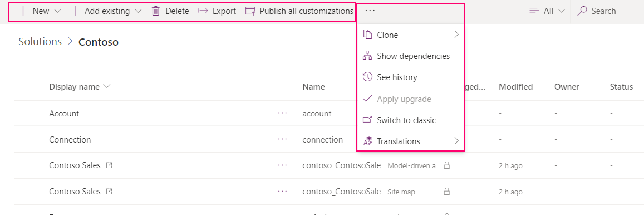Image resolution: width=644 pixels, height=215 pixels.
Task: Click the Status column header
Action: [621, 87]
